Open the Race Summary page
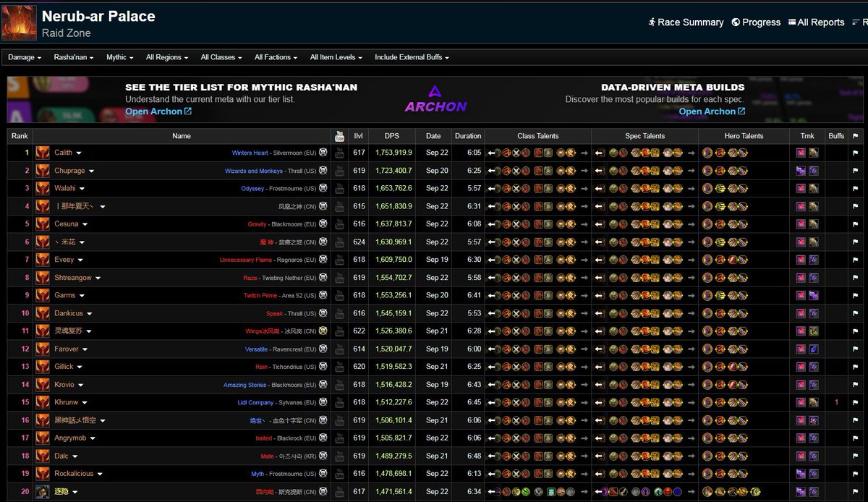Screen dimensions: 868x502 (x=686, y=22)
